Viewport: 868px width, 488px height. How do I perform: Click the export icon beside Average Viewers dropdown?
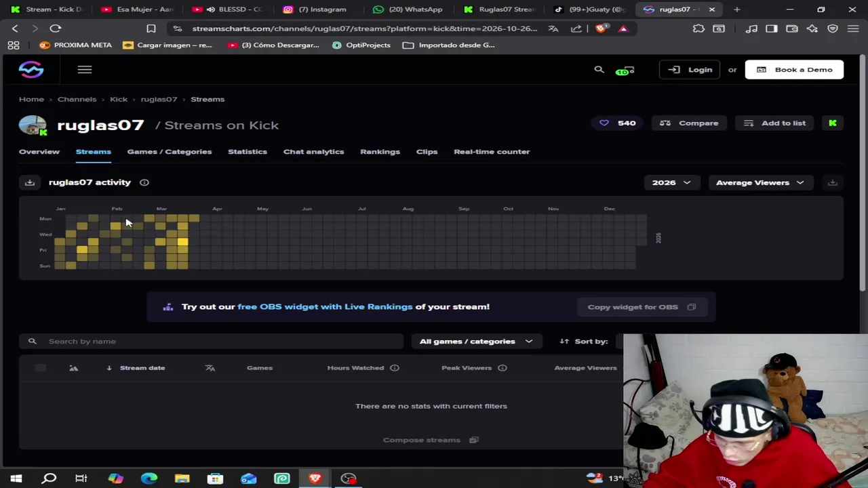pos(832,182)
